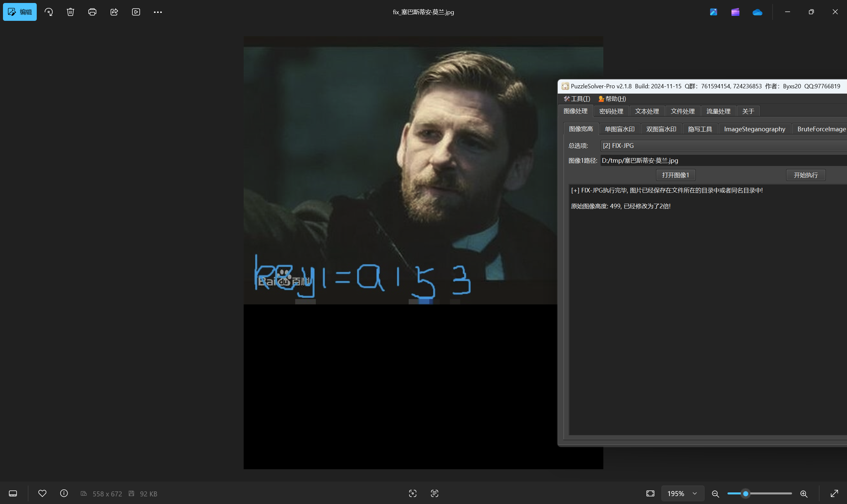The height and width of the screenshot is (504, 847).
Task: Select the 单图盲水印 sub-tab
Action: (620, 129)
